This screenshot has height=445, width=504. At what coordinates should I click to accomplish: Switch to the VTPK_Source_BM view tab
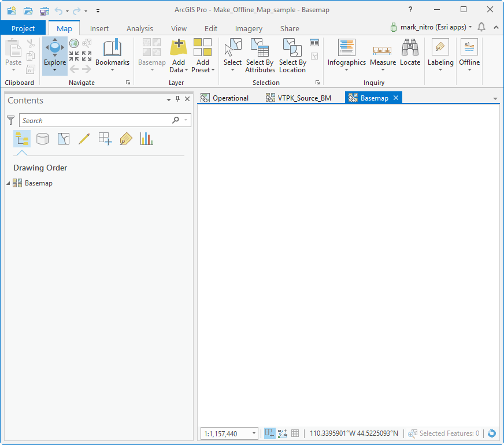click(x=298, y=98)
